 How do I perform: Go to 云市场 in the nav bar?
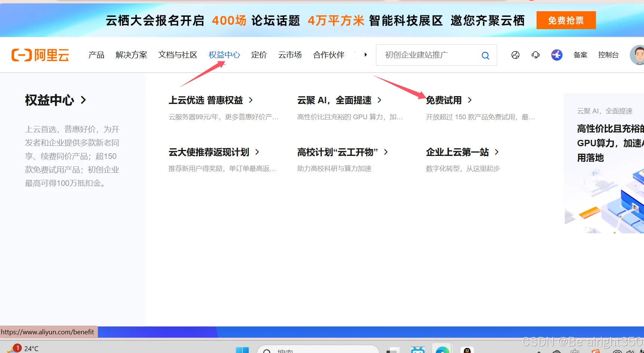pos(290,55)
